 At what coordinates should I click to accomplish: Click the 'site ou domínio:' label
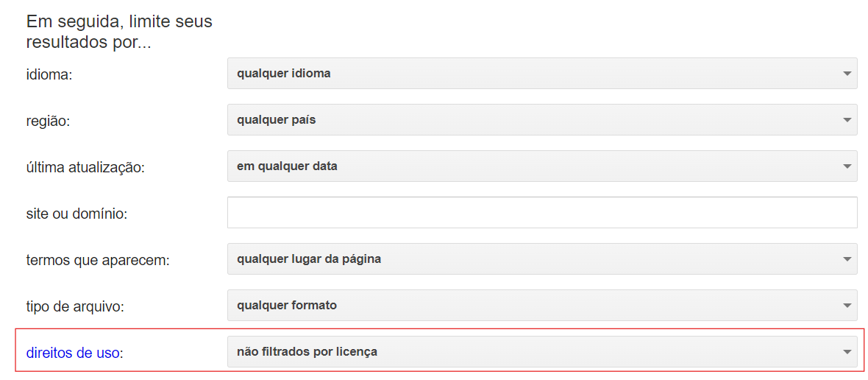point(77,214)
